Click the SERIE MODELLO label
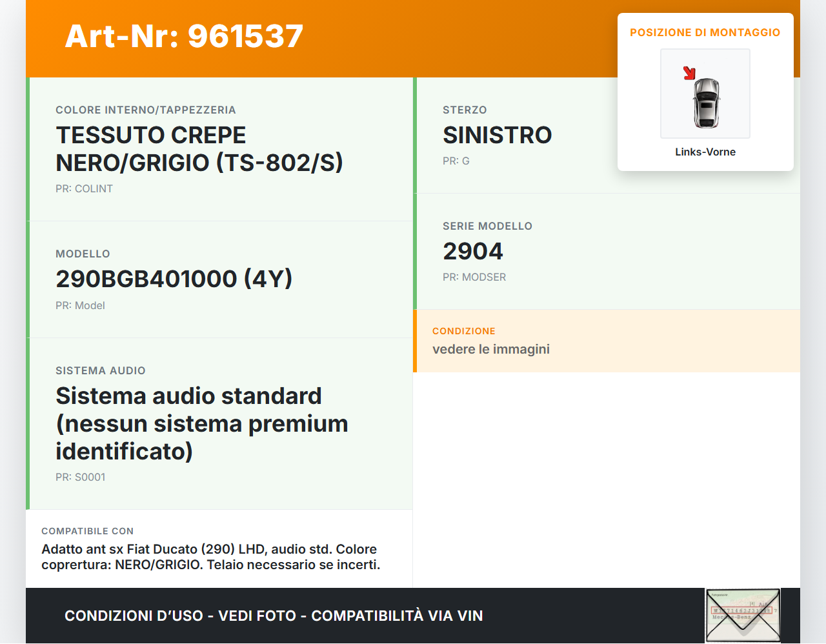 487,226
